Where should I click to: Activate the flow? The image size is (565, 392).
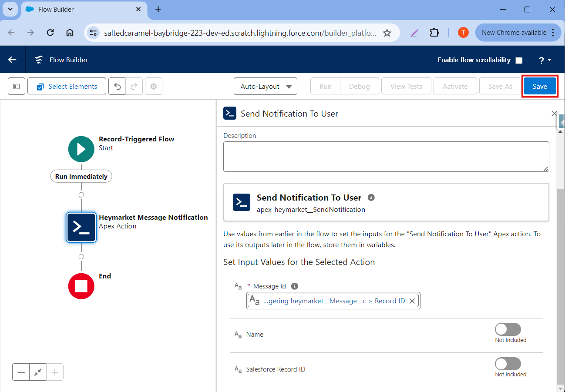tap(455, 86)
